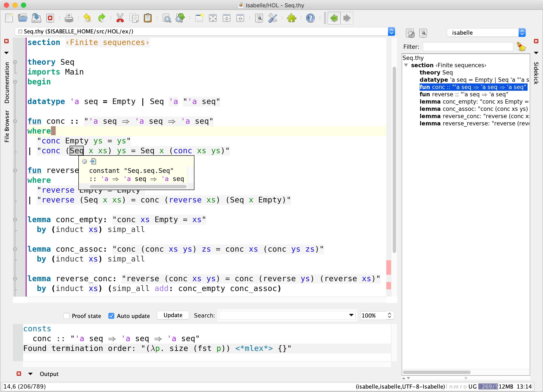Open Buffer options icon

pyautogui.click(x=259, y=18)
